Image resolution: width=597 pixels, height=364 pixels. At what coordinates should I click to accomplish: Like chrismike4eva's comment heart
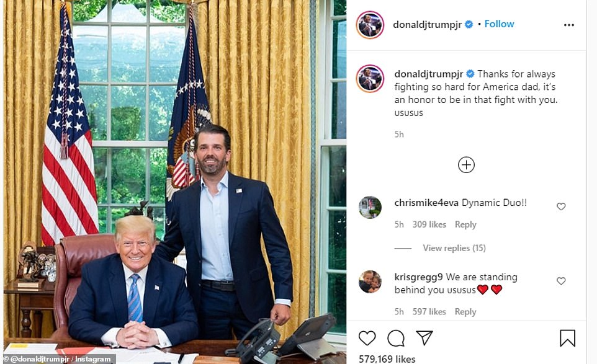click(561, 206)
